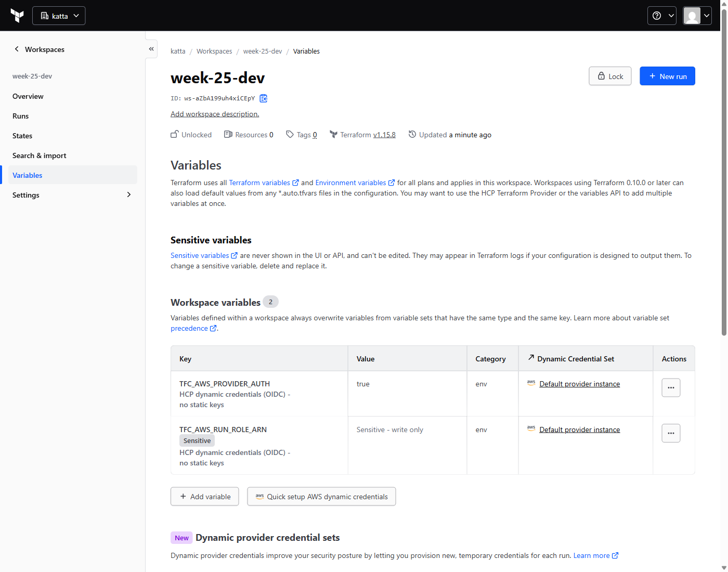Viewport: 728px width, 572px height.
Task: Click the Workspace variables count badge 2
Action: coord(270,302)
